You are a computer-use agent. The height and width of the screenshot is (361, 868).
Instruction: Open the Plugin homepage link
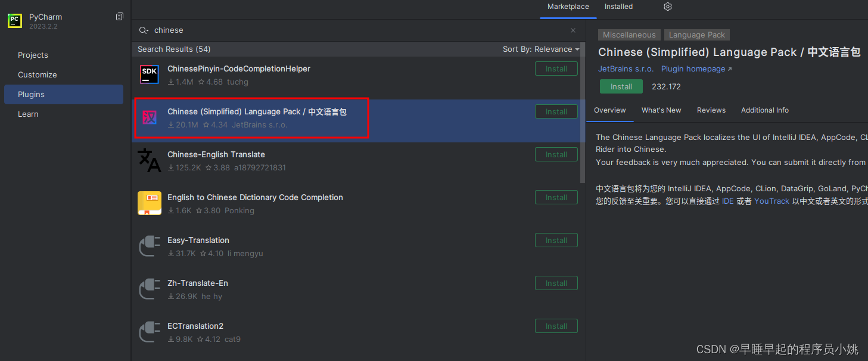[x=696, y=69]
